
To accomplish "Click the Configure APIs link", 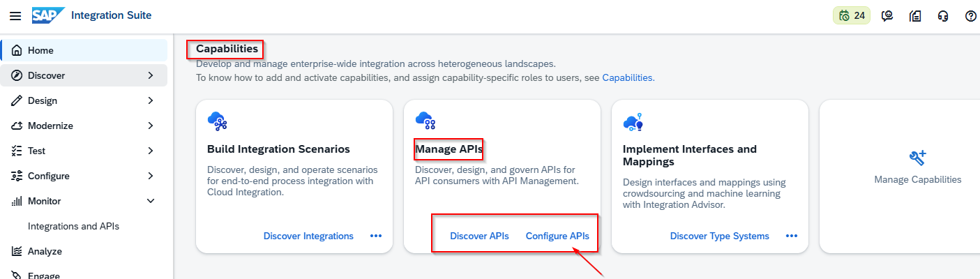I will [557, 236].
